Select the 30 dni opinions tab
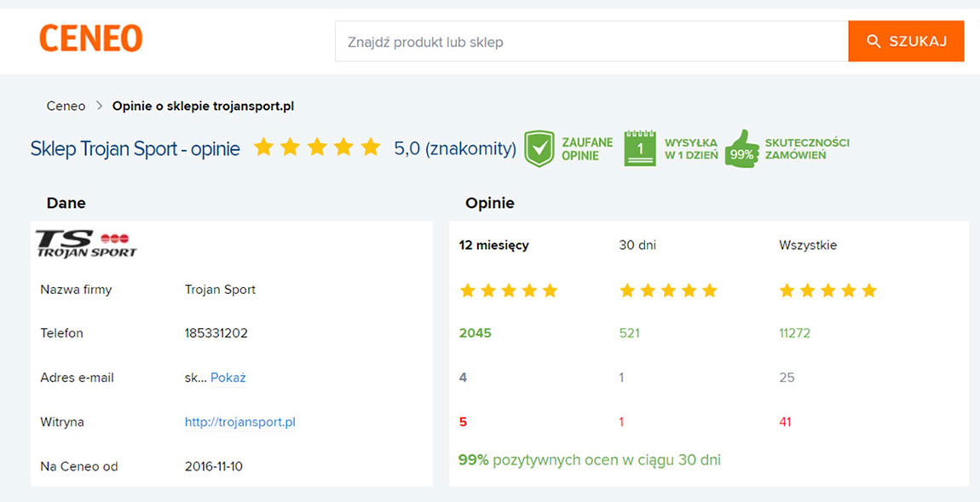980x502 pixels. 637,245
